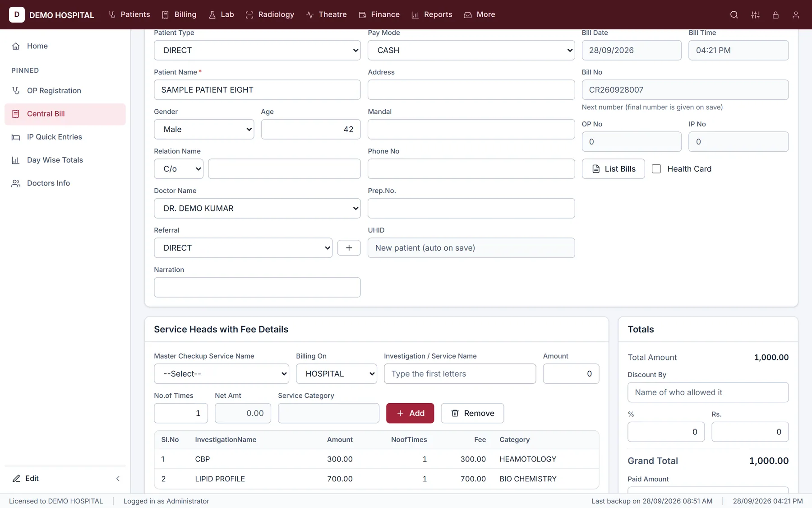The width and height of the screenshot is (812, 508).
Task: Click the Central Bill receipt icon
Action: tap(16, 114)
